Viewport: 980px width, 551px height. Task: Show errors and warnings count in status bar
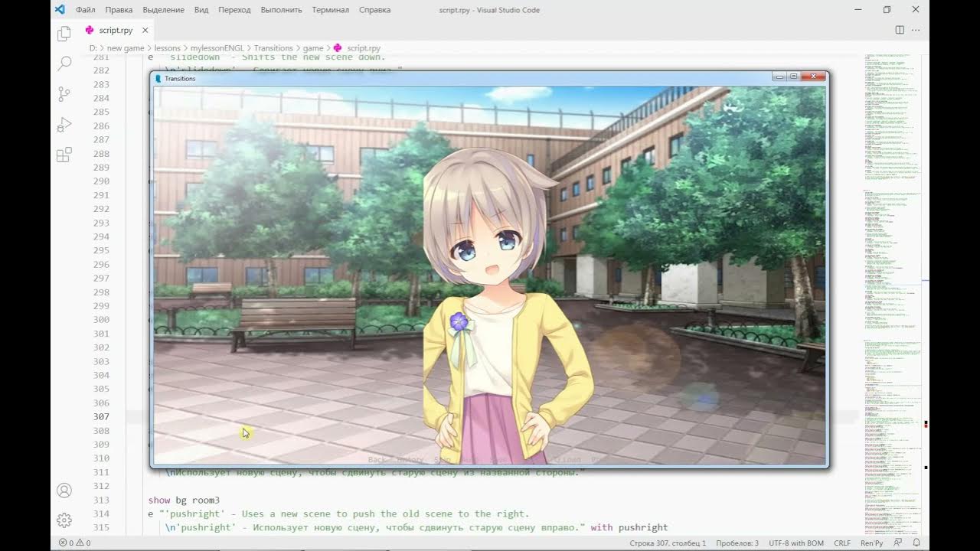[x=74, y=543]
